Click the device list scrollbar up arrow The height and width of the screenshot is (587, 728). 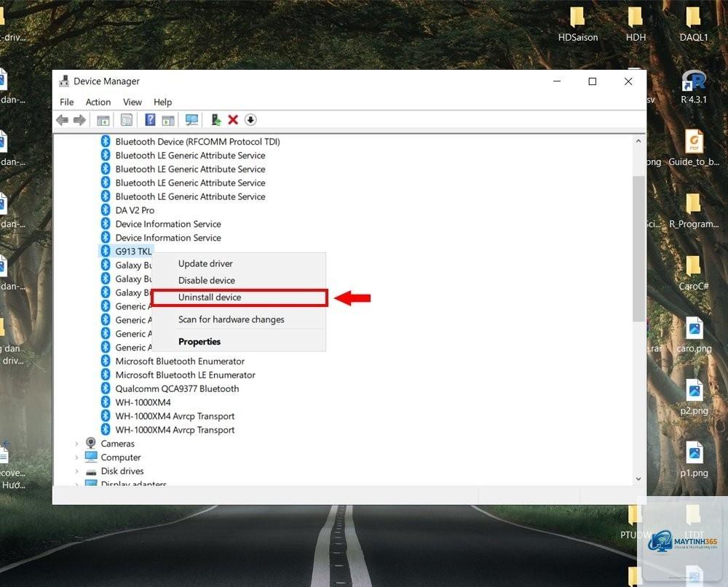click(638, 141)
